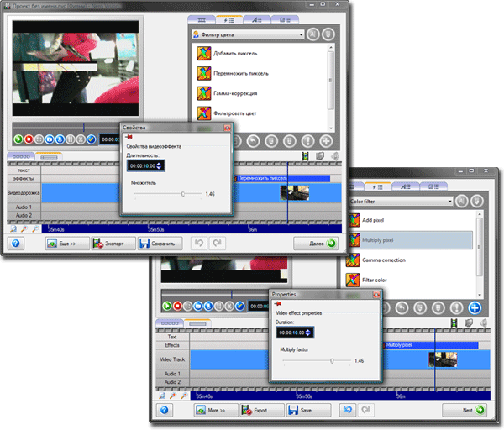Click the blue snapshot icon in the English playback bar

(198, 306)
